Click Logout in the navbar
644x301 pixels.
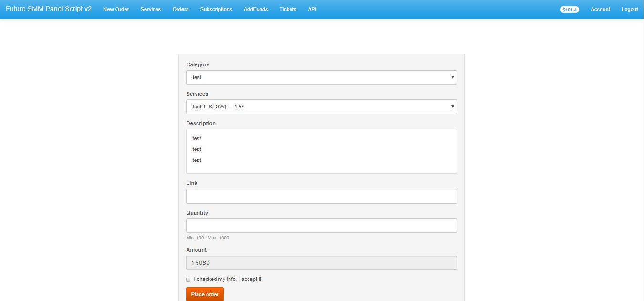pyautogui.click(x=630, y=9)
